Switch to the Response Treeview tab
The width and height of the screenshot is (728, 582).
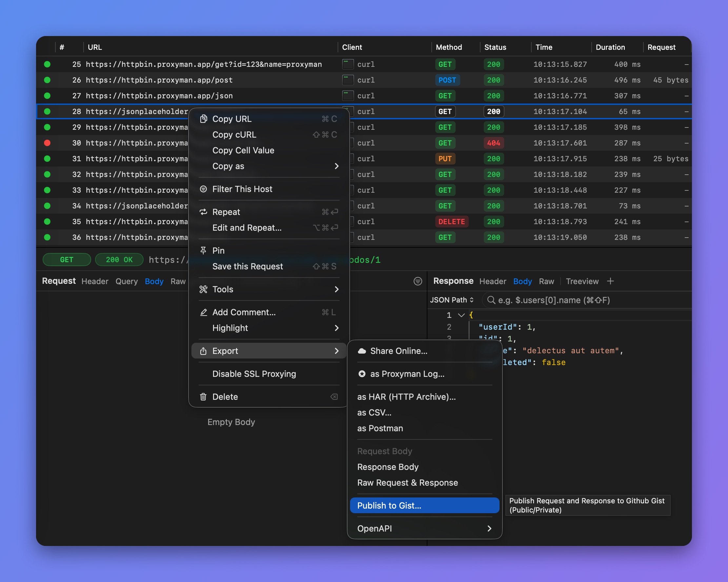tap(582, 281)
